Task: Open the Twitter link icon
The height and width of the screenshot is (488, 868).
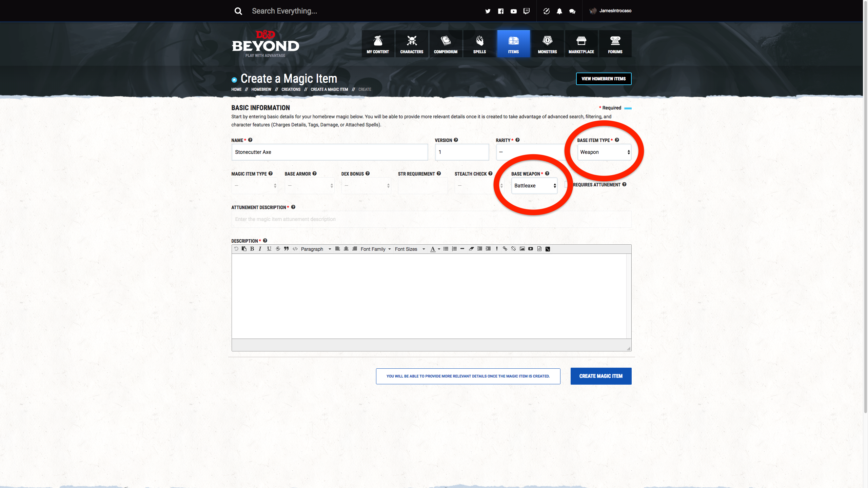Action: click(x=488, y=11)
